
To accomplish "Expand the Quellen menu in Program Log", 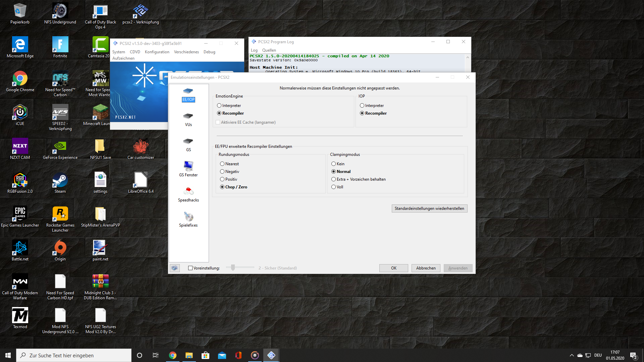I will tap(269, 50).
